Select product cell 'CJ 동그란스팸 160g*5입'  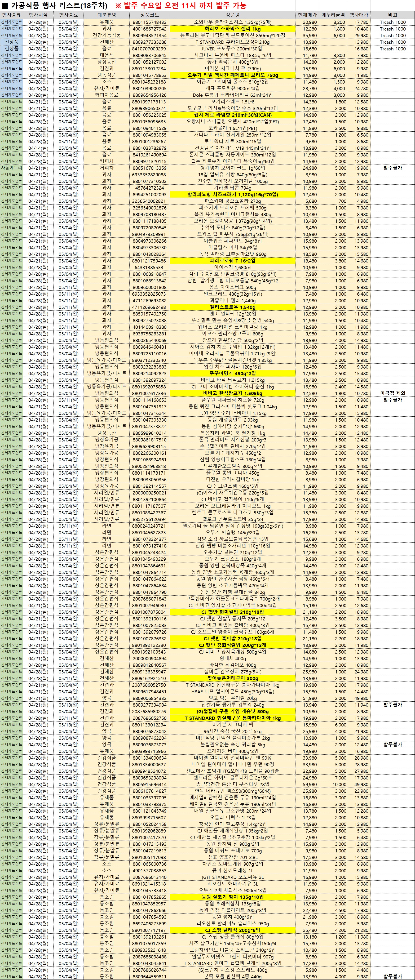pyautogui.click(x=233, y=486)
